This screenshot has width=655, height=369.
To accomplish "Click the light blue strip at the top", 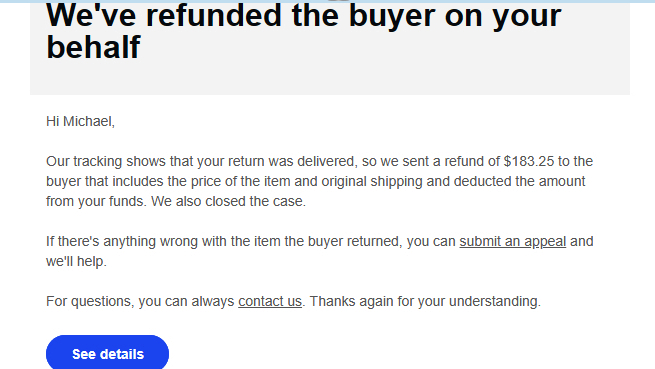I will pos(328,1).
